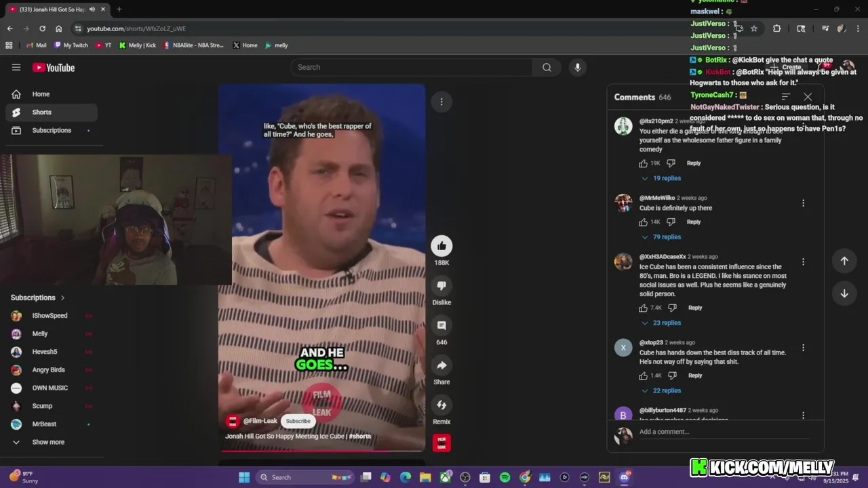Like the comment by @XxH3ADcaseXx
The width and height of the screenshot is (868, 488).
tap(643, 308)
